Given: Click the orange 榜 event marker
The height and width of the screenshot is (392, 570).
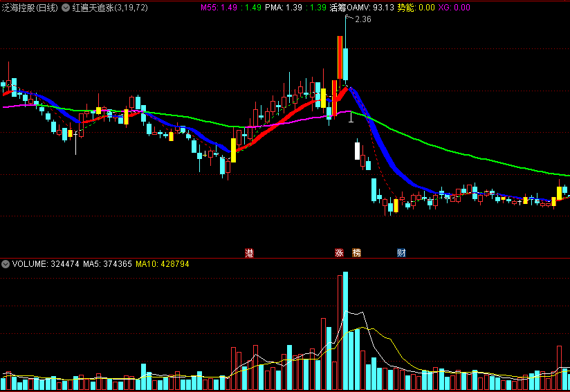Looking at the screenshot, I should click(357, 253).
